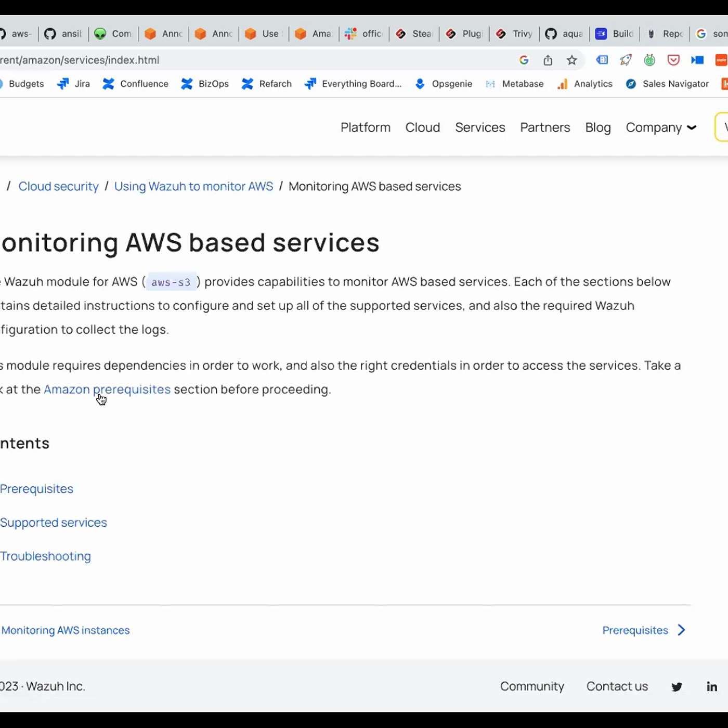The height and width of the screenshot is (728, 728).
Task: Open the Jira bookmark
Action: (73, 84)
